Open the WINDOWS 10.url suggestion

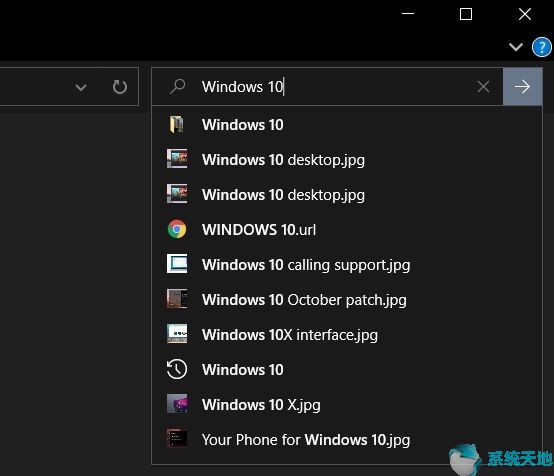(x=347, y=230)
